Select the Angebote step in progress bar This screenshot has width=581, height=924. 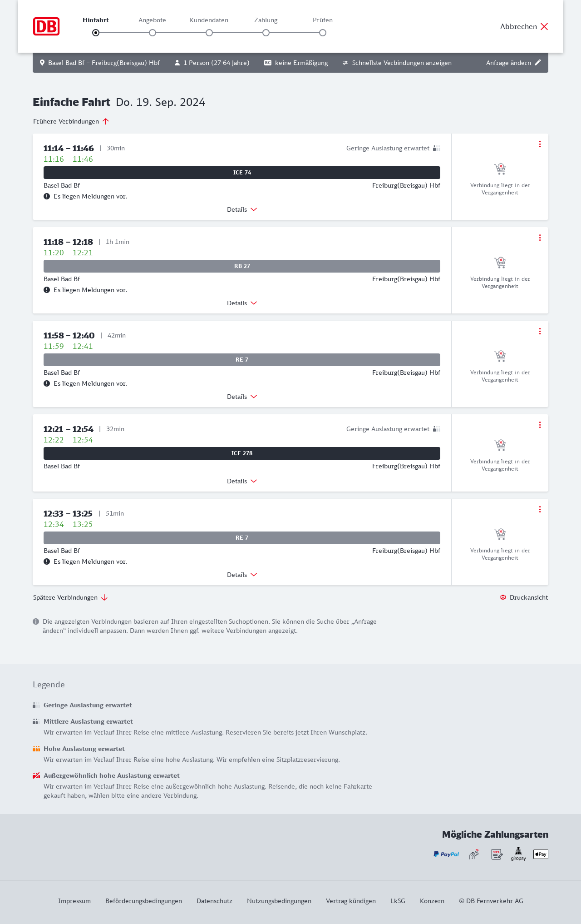tap(153, 32)
